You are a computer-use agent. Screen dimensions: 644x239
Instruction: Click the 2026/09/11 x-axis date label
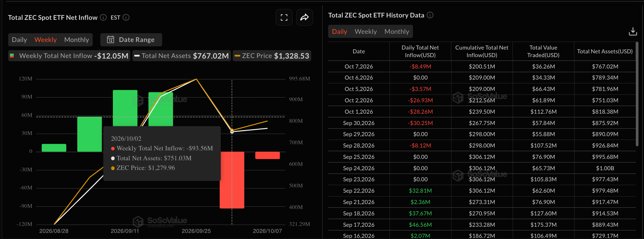pyautogui.click(x=125, y=231)
